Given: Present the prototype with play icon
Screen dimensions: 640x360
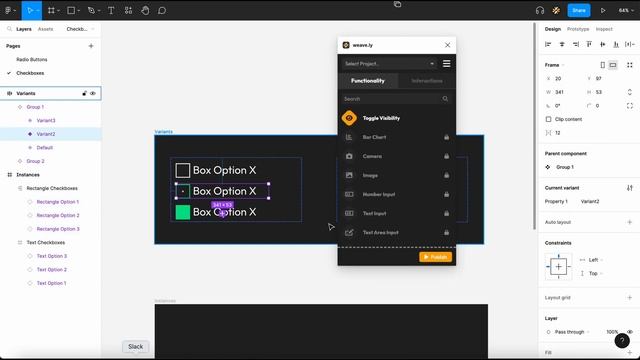Looking at the screenshot, I should [x=603, y=11].
